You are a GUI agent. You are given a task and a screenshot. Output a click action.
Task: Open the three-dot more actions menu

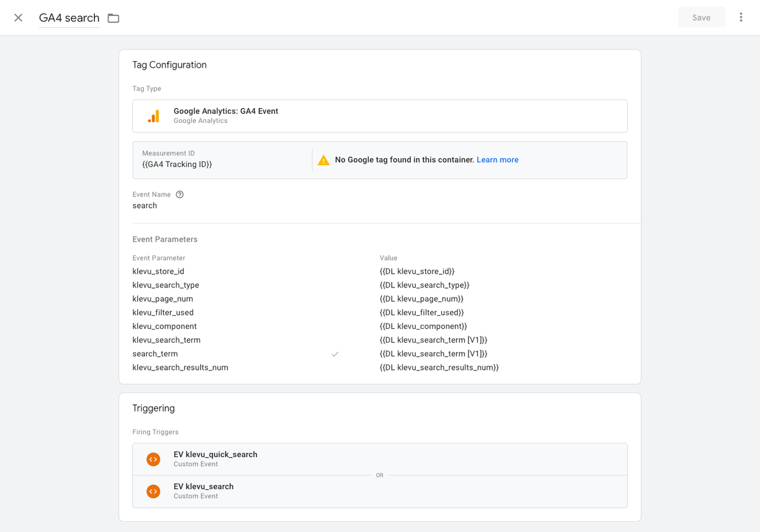(741, 17)
